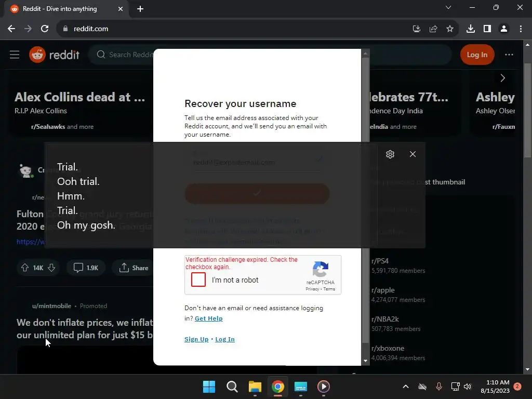The width and height of the screenshot is (532, 399).
Task: Open the Reddit hamburger menu
Action: click(15, 55)
